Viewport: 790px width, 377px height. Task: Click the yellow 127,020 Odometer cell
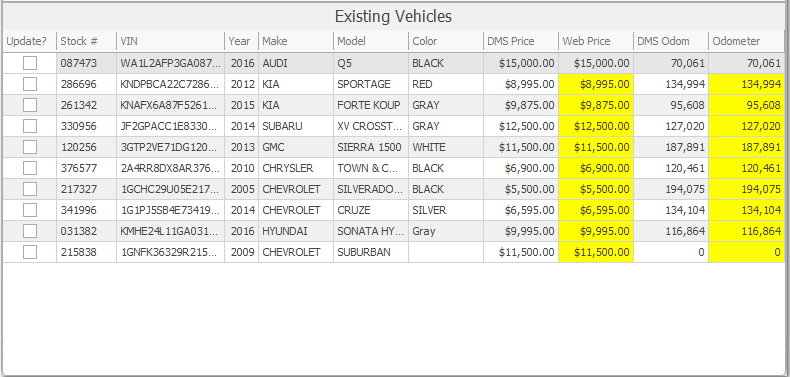pos(747,126)
